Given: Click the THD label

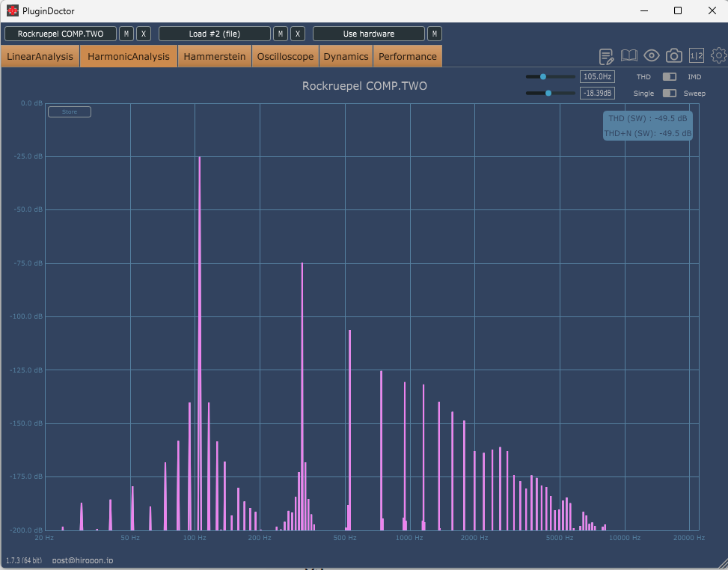Looking at the screenshot, I should coord(643,77).
